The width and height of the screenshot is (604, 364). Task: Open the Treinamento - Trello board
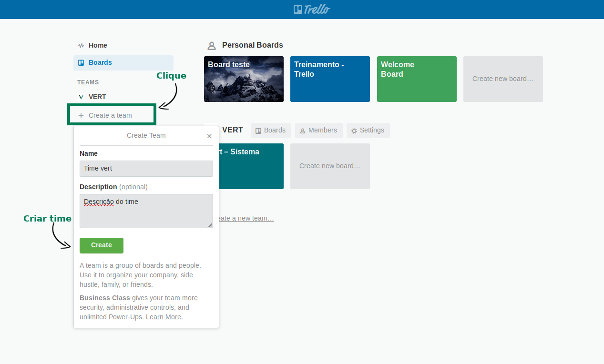[x=330, y=79]
